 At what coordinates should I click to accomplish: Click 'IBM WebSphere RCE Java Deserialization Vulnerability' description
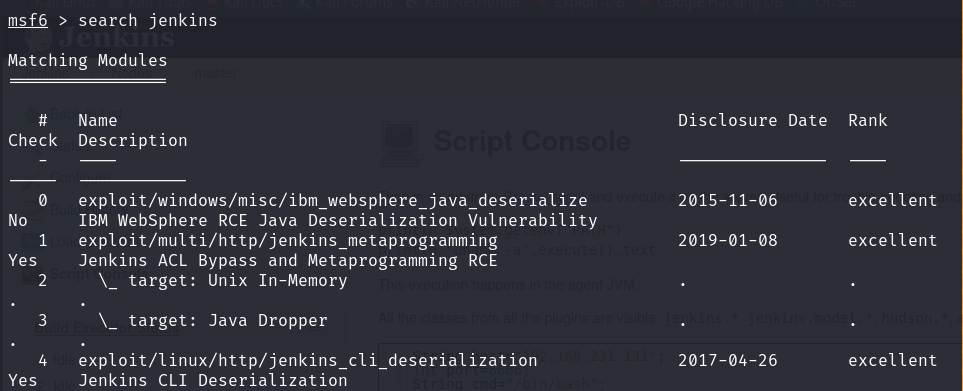point(337,220)
